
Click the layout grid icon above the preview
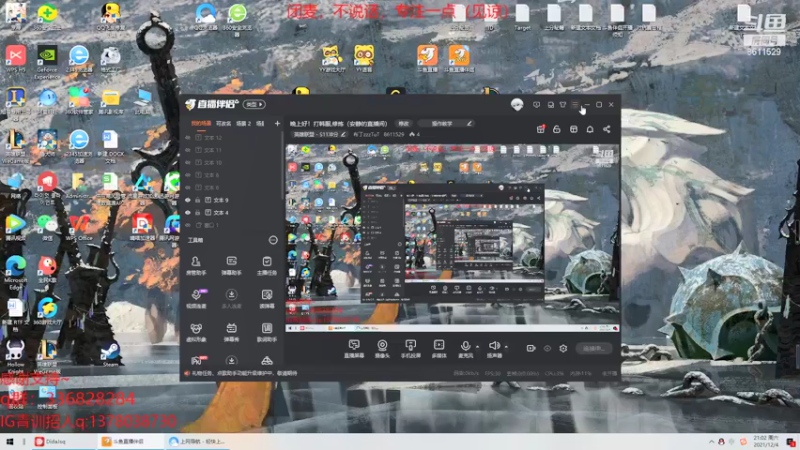573,129
